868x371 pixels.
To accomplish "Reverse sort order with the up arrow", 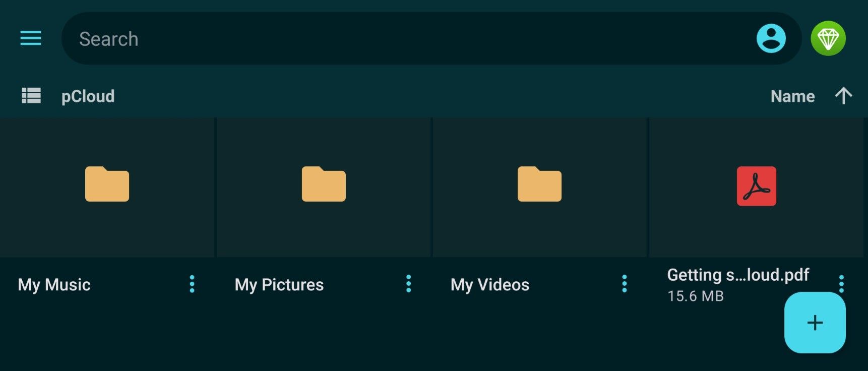I will point(843,96).
